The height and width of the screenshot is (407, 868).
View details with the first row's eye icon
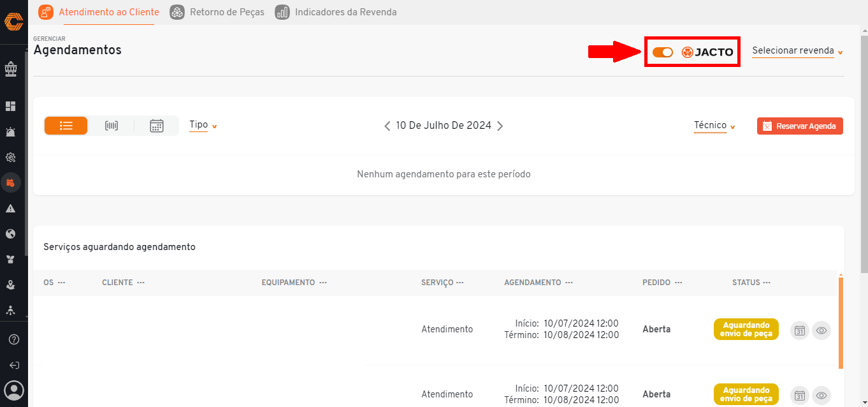pos(821,330)
